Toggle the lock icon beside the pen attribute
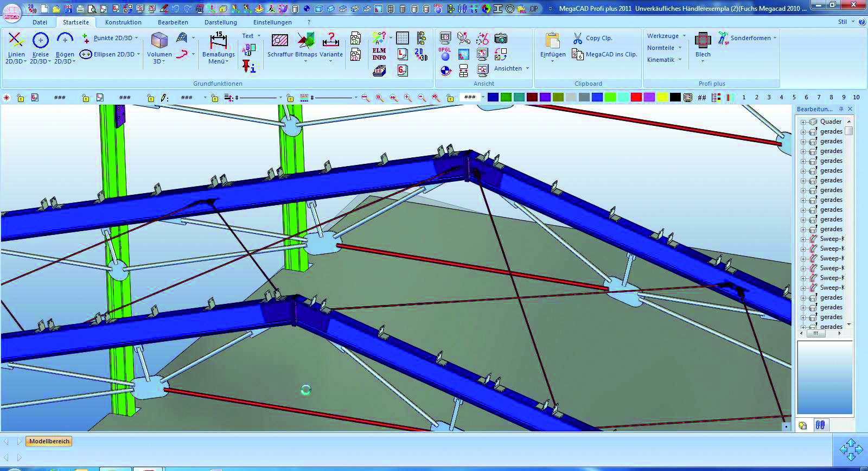This screenshot has width=868, height=471. 151,98
